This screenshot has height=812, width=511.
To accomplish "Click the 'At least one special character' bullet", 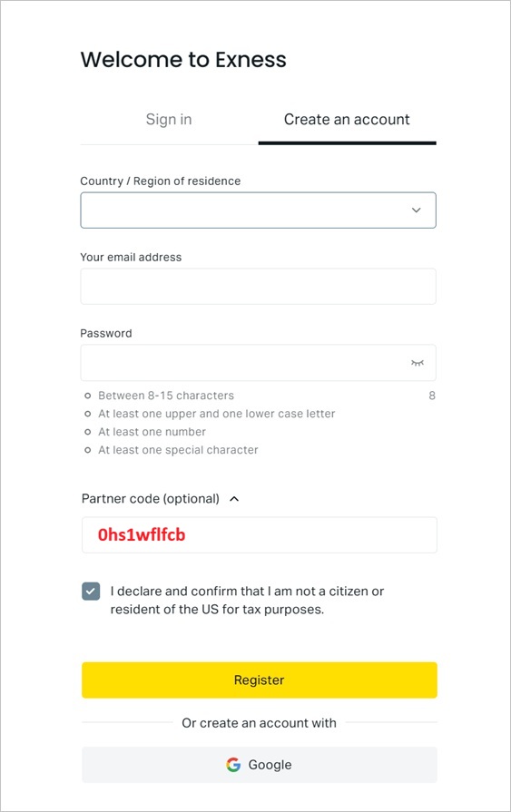I will [87, 450].
